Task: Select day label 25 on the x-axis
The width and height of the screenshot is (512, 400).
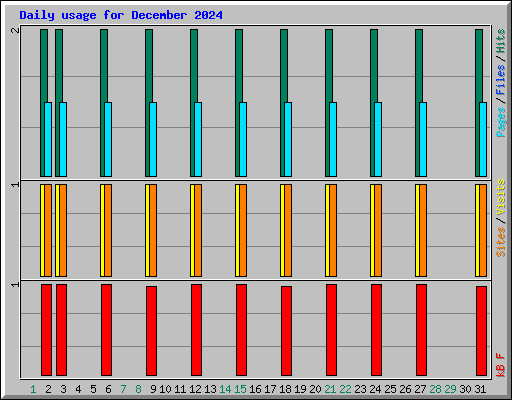Action: [390, 389]
